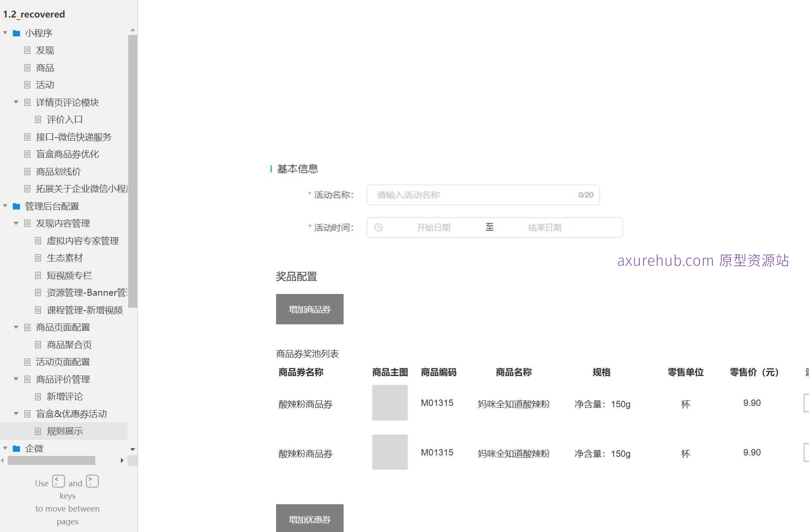Collapse the 详情页评论模块 node
809x532 pixels.
[x=16, y=102]
